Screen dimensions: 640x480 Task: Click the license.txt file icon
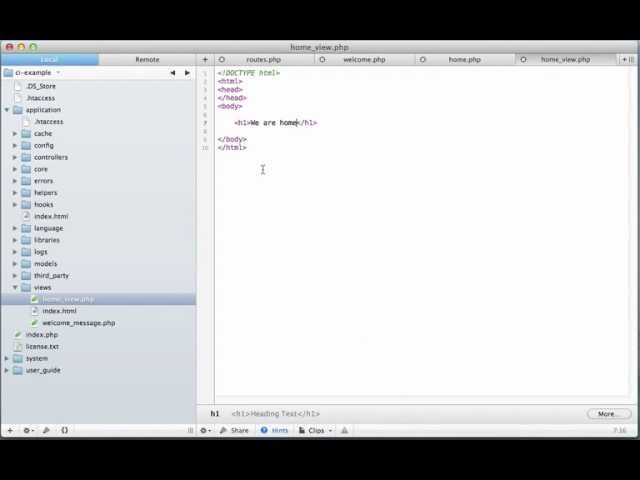pos(18,347)
